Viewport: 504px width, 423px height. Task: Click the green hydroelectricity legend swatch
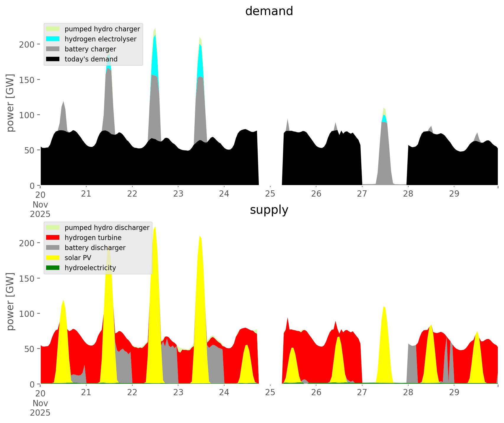53,268
